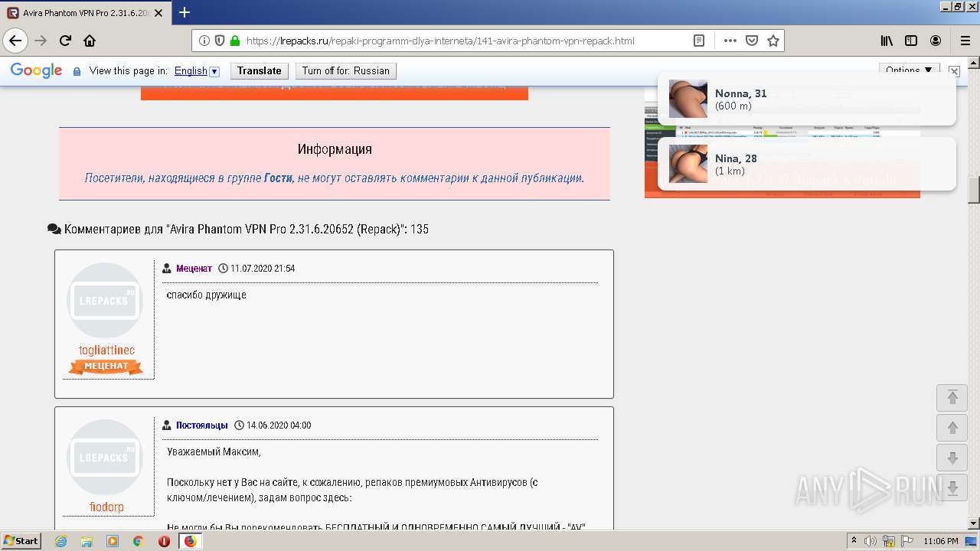The image size is (980, 551).
Task: View the secure connection padlock details
Action: pos(234,41)
